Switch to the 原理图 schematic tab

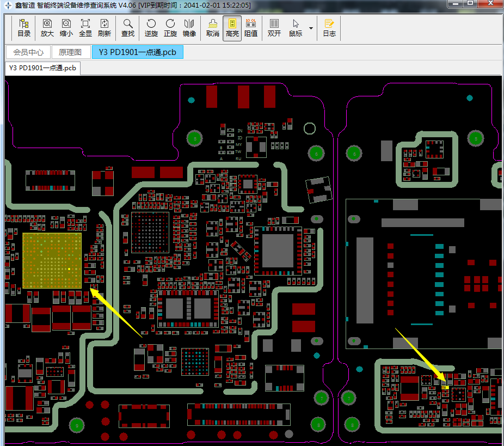[70, 52]
